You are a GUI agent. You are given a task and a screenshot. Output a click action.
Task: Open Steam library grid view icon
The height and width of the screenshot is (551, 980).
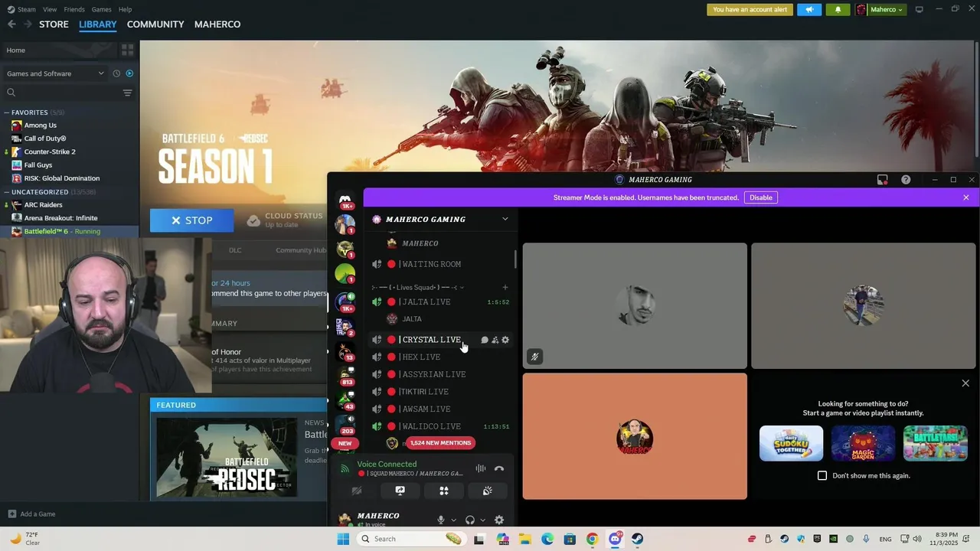[127, 50]
